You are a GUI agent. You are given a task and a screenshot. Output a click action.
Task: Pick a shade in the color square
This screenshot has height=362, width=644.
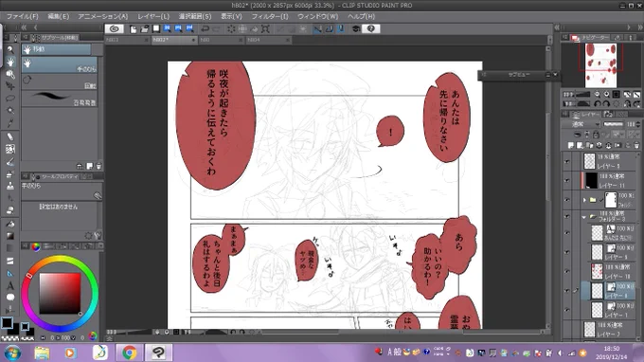pos(60,294)
